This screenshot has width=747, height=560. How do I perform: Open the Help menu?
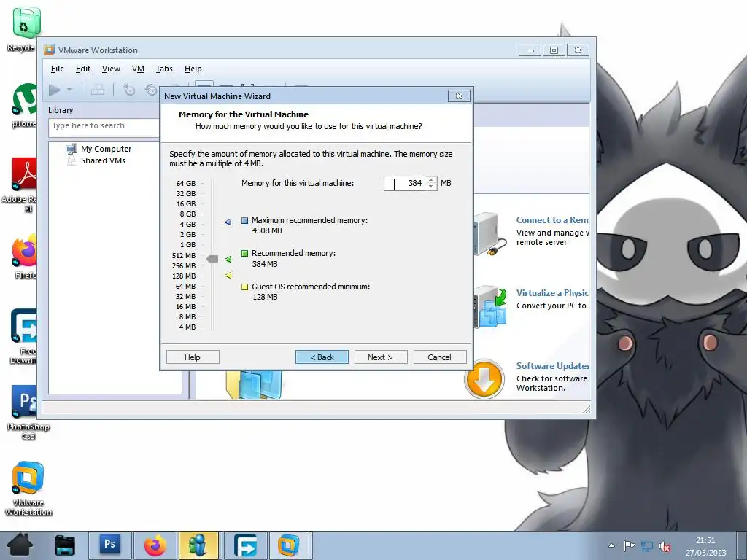[x=193, y=69]
